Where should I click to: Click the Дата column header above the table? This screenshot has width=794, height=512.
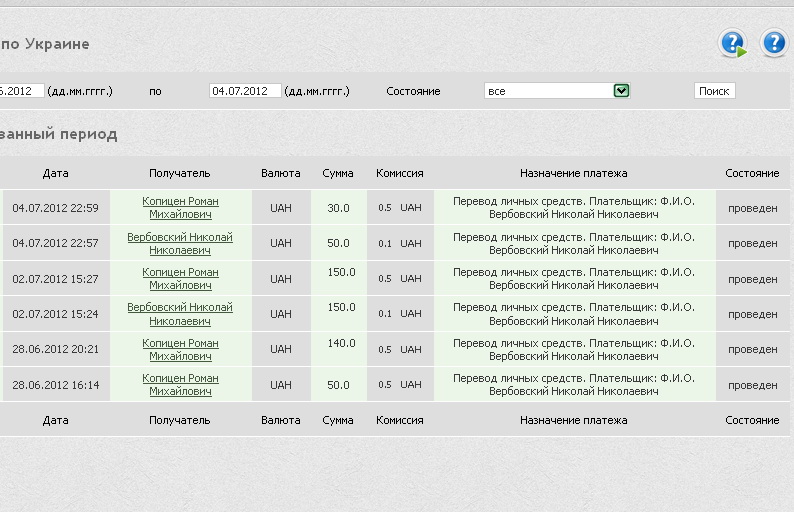pos(56,173)
